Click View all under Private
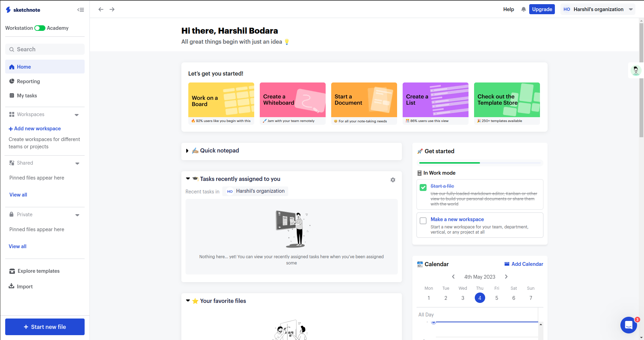The height and width of the screenshot is (340, 644). pyautogui.click(x=17, y=246)
